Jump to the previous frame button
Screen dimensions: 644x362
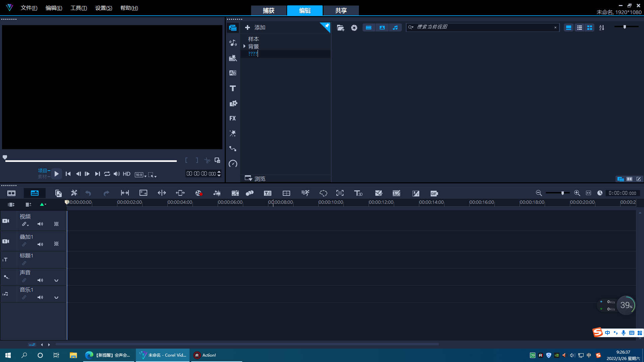(x=78, y=174)
